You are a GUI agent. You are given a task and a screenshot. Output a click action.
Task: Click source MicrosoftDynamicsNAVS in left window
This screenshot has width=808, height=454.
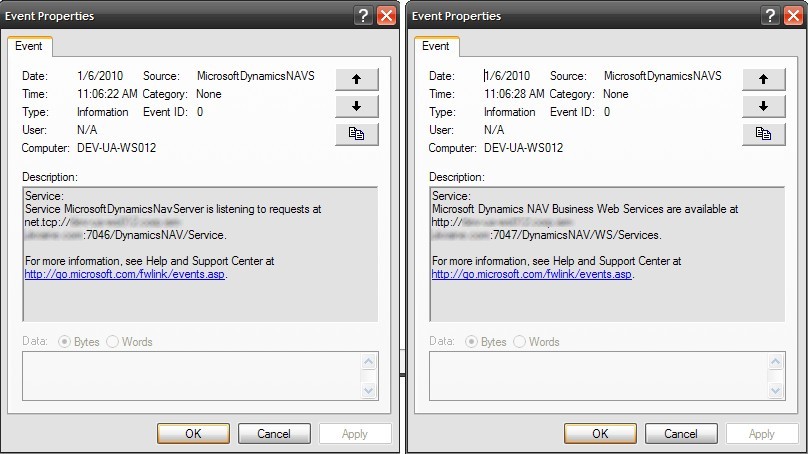(256, 76)
